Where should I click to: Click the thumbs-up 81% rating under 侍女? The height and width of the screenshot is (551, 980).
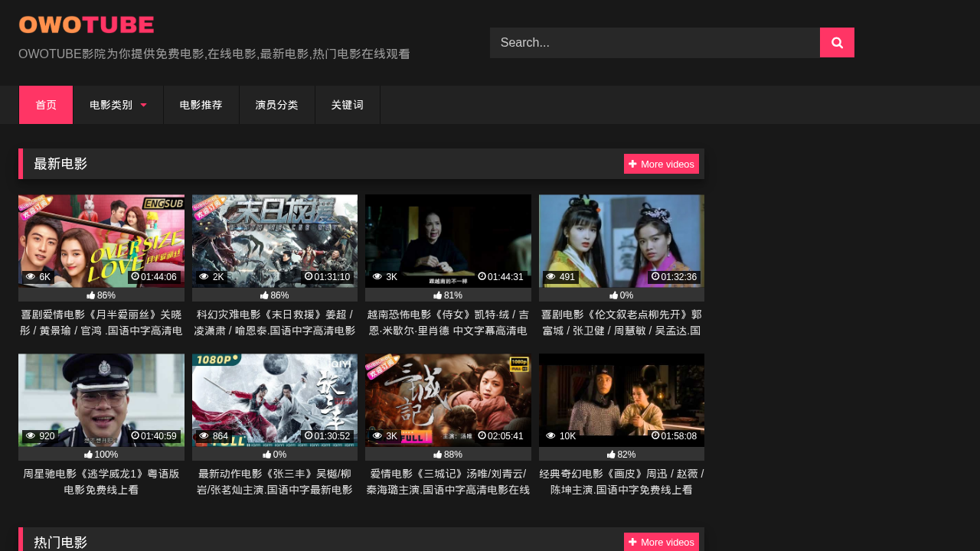(448, 295)
